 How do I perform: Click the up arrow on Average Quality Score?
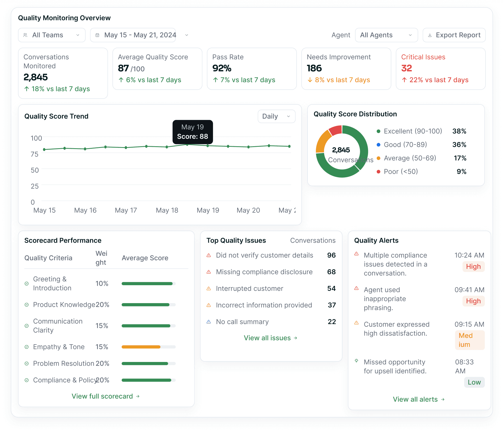tap(121, 80)
